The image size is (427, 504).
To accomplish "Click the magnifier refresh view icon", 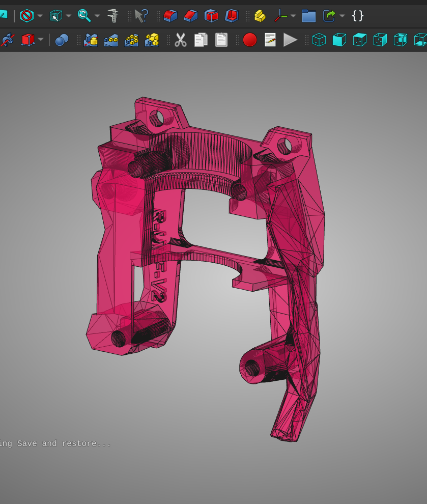I will pyautogui.click(x=84, y=15).
